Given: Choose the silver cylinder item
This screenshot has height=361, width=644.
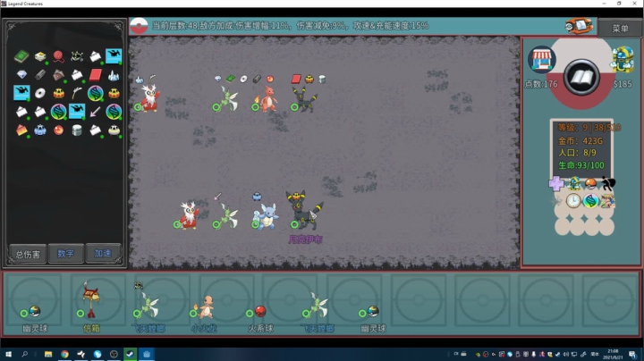Looking at the screenshot, I should (x=77, y=130).
